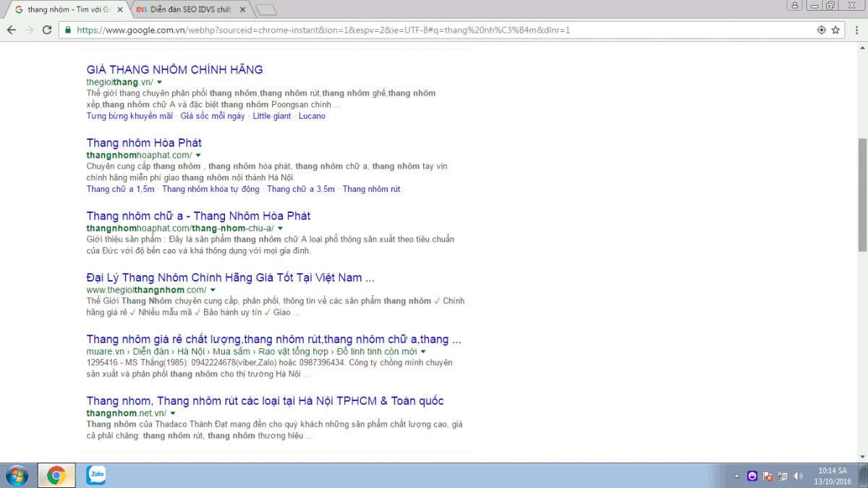The height and width of the screenshot is (488, 868).
Task: Click the Show desktop strip beside the clock
Action: pos(862,476)
